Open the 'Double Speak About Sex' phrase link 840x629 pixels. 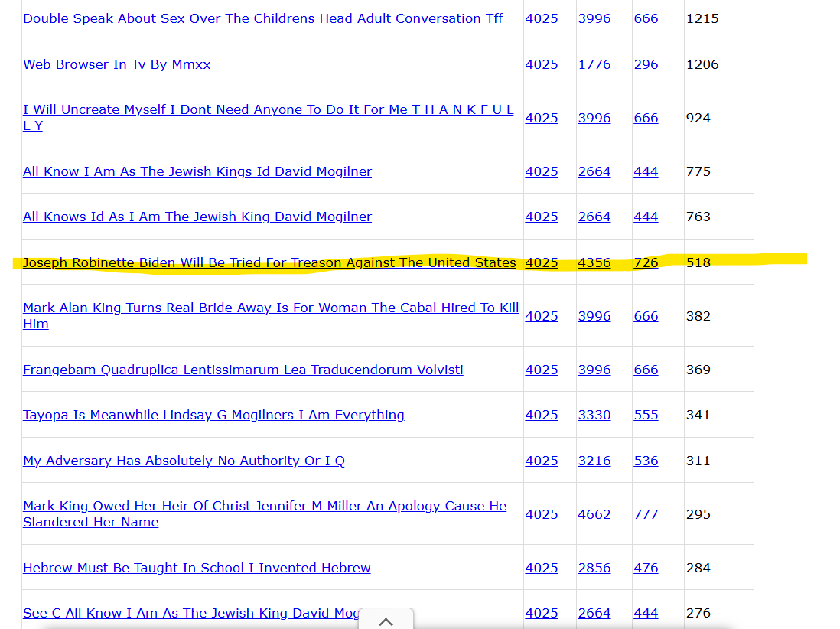pyautogui.click(x=263, y=19)
